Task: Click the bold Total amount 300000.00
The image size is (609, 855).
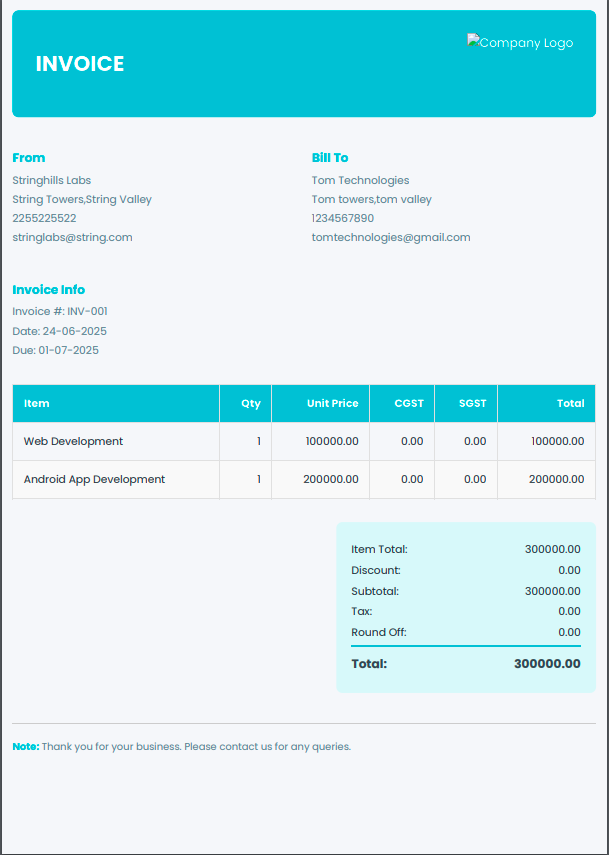Action: (547, 664)
